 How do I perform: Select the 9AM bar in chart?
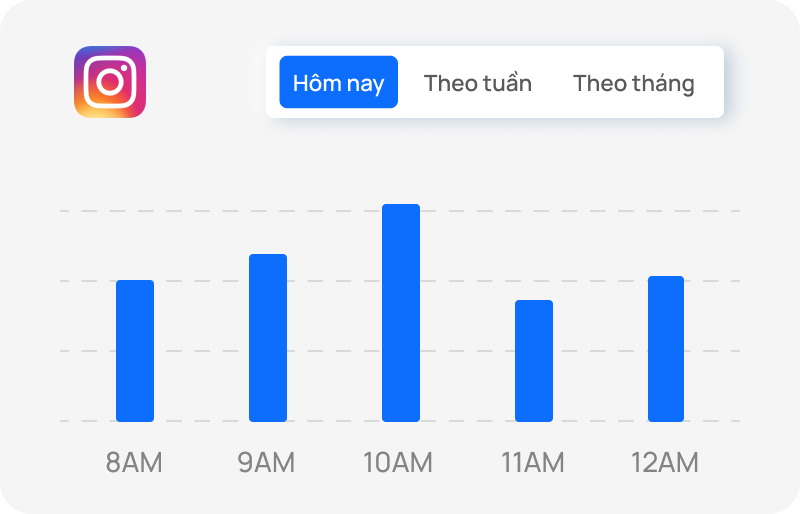pos(268,338)
